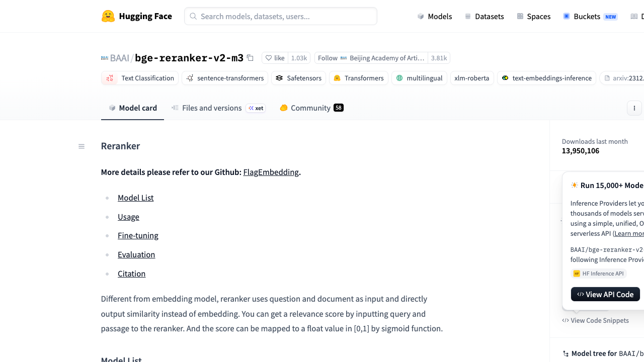Screen dimensions: 644x362
Task: Jump to the Fine-tuning section link
Action: coord(138,235)
